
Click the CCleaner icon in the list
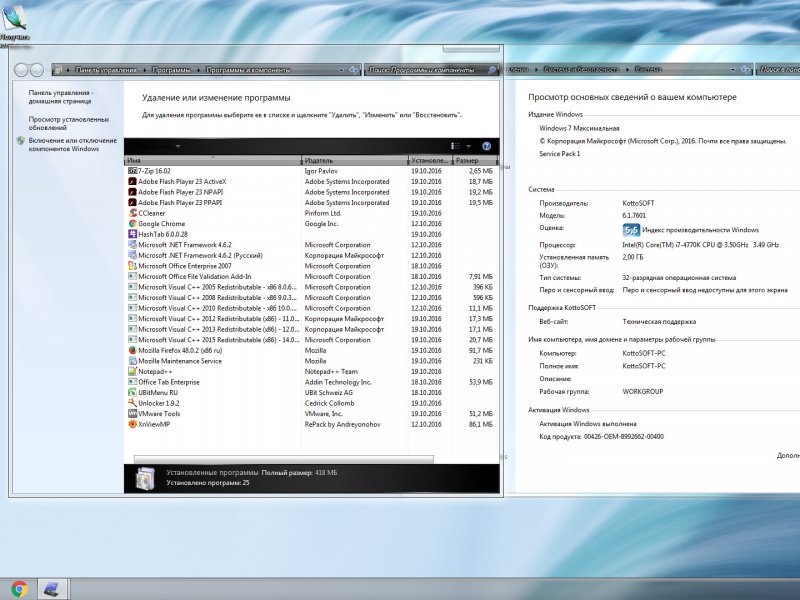tap(133, 213)
